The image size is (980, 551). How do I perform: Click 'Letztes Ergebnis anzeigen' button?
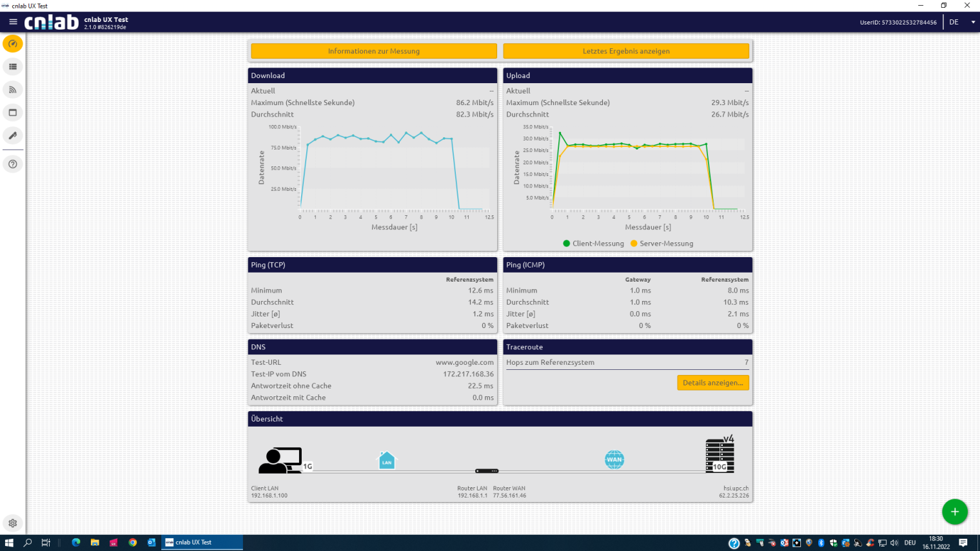(x=625, y=51)
